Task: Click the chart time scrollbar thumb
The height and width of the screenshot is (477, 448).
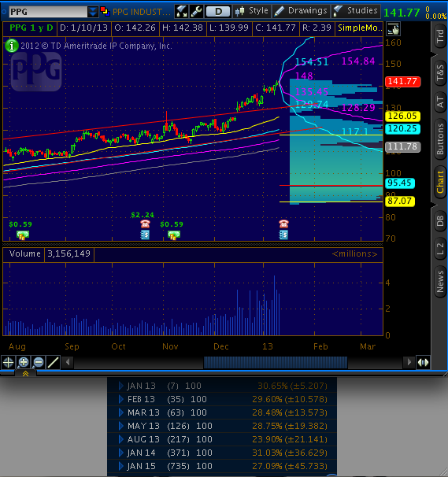Action: click(276, 362)
